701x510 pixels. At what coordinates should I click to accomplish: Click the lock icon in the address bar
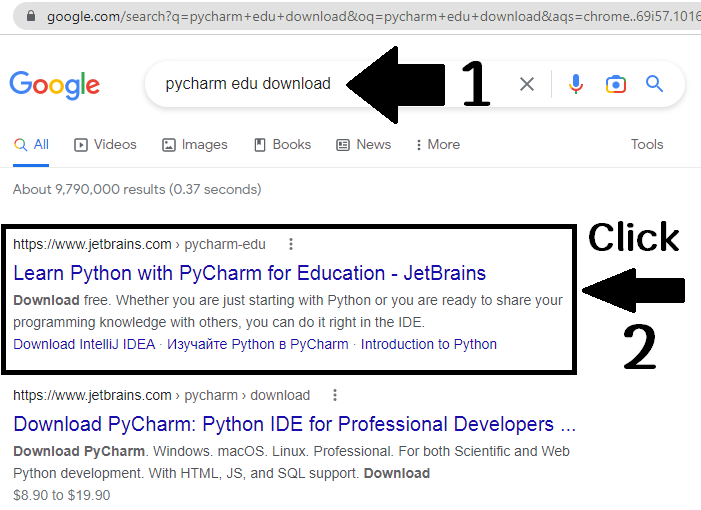pos(31,16)
